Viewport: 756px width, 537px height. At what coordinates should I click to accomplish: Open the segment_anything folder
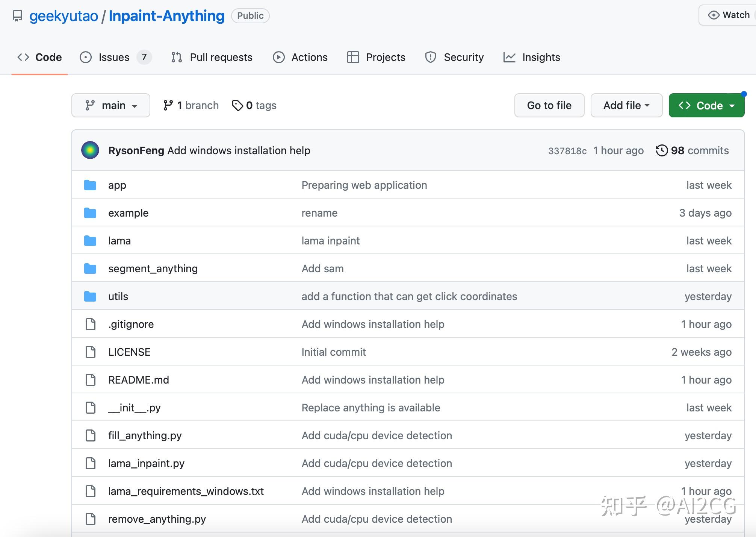tap(153, 268)
